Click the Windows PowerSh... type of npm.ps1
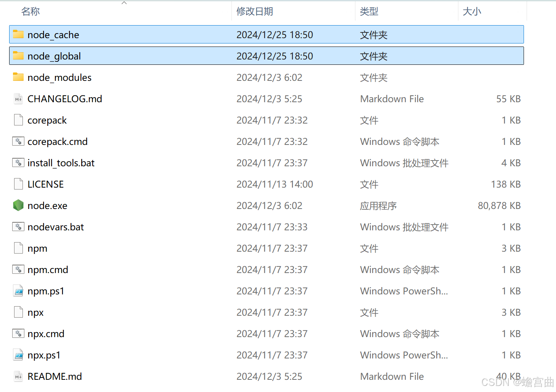Image resolution: width=556 pixels, height=392 pixels. tap(404, 291)
